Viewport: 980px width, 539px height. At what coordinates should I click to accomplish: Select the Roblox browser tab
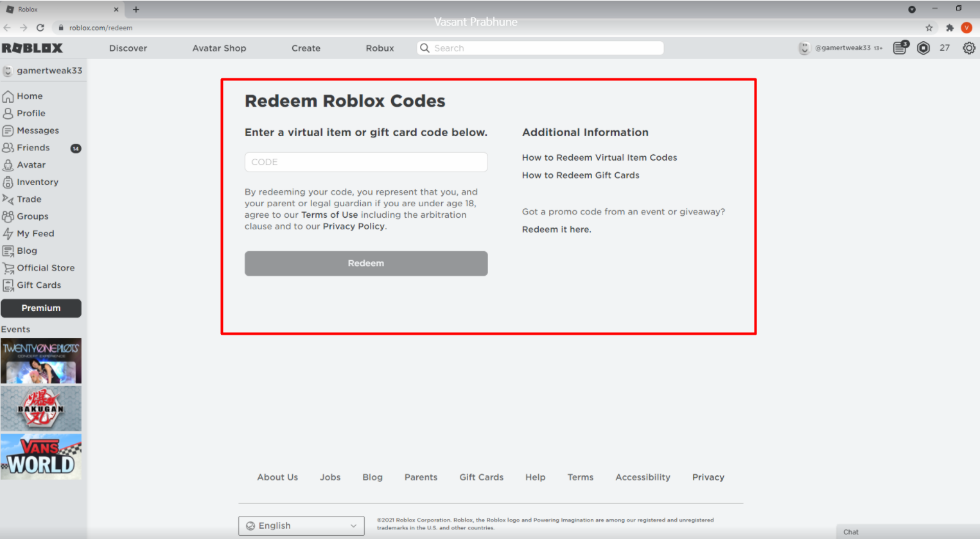[x=62, y=10]
